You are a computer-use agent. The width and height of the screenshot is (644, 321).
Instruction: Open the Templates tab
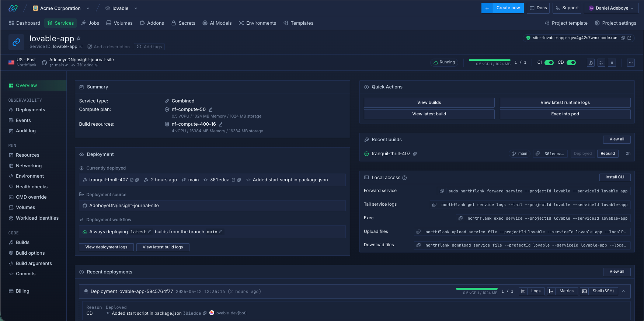coord(298,23)
